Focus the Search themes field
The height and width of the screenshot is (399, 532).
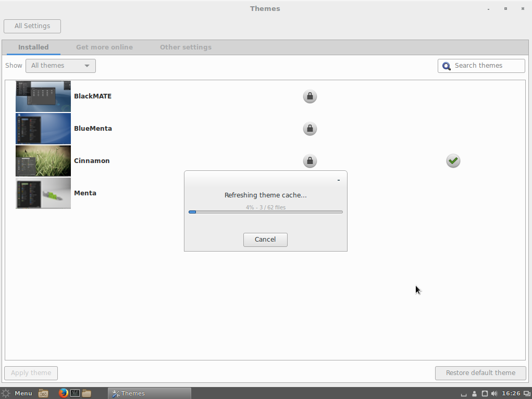pos(481,66)
